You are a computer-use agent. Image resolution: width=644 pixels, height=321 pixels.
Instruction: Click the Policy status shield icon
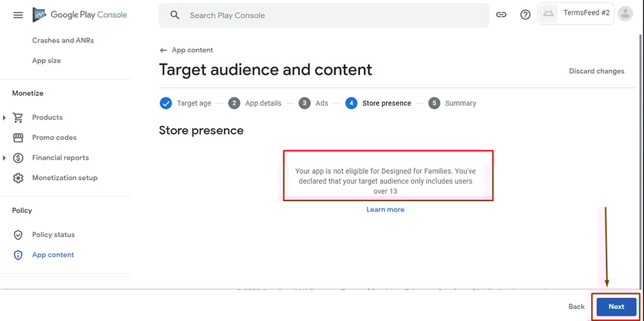coord(18,235)
